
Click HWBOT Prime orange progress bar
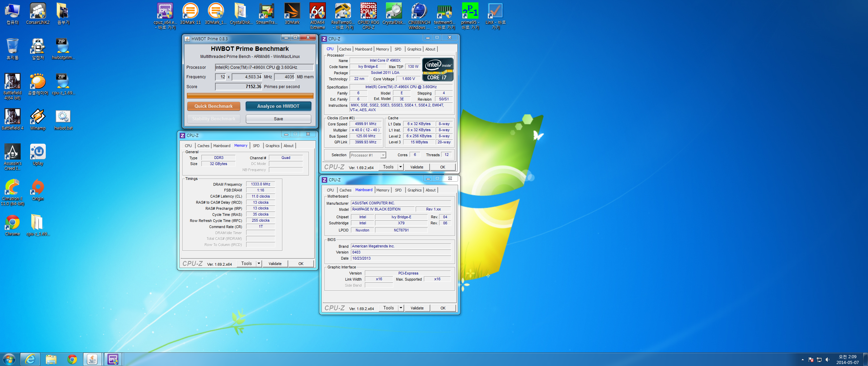coord(250,96)
